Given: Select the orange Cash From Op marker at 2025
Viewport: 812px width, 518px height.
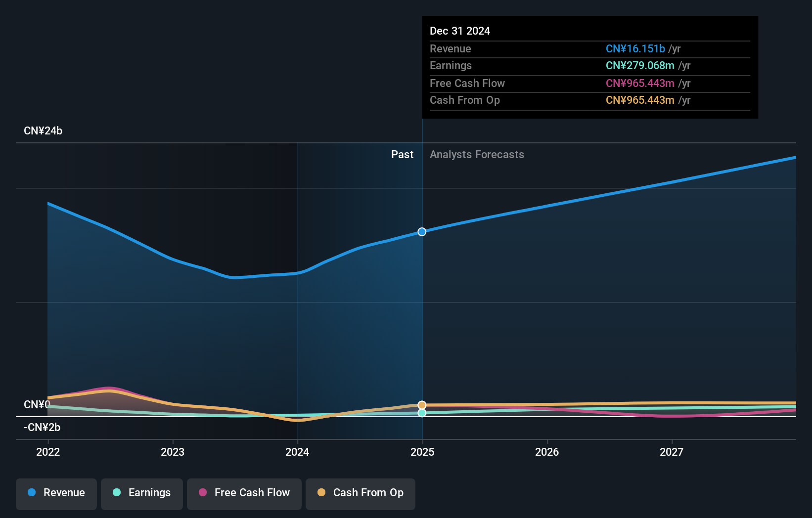Looking at the screenshot, I should coord(422,405).
